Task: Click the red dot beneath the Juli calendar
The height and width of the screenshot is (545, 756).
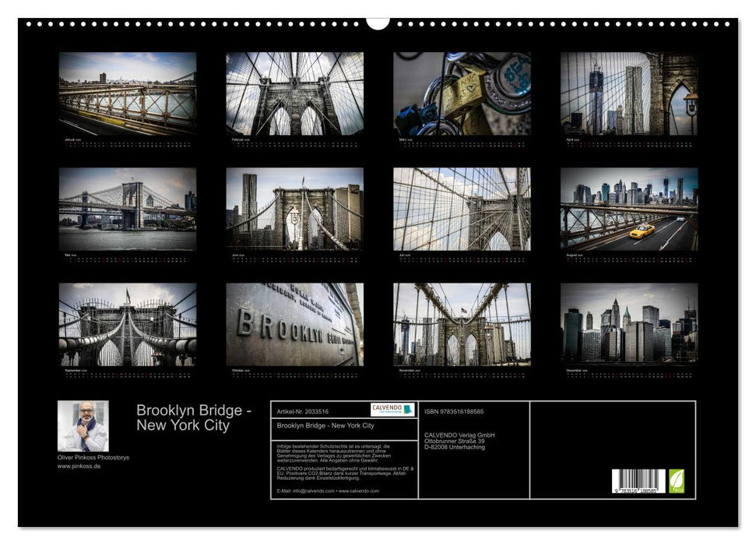Action: (x=445, y=259)
